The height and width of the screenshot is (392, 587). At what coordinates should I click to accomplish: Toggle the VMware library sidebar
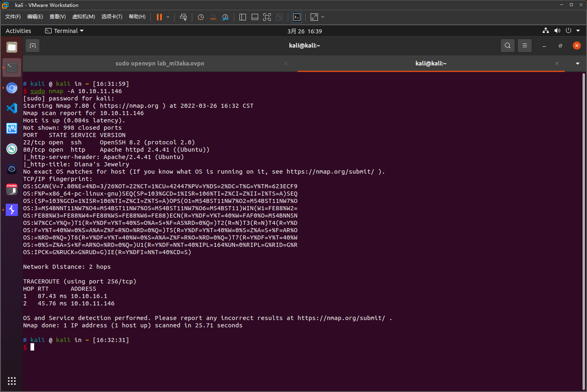243,17
